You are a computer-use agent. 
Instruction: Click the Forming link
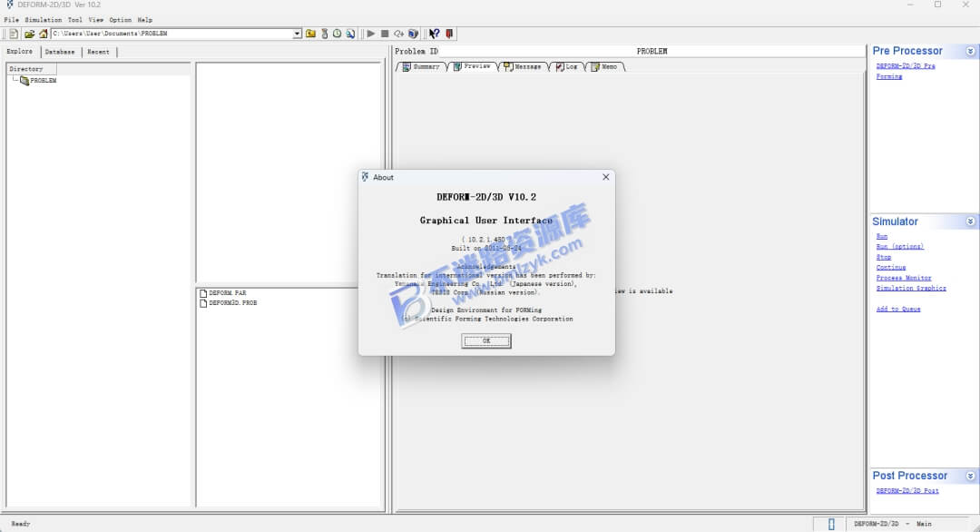click(888, 76)
